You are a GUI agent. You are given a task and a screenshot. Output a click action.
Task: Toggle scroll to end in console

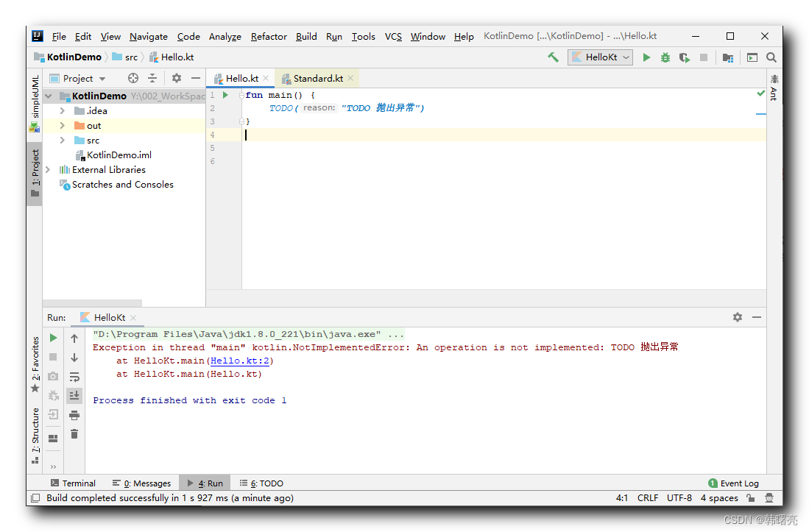click(x=74, y=395)
